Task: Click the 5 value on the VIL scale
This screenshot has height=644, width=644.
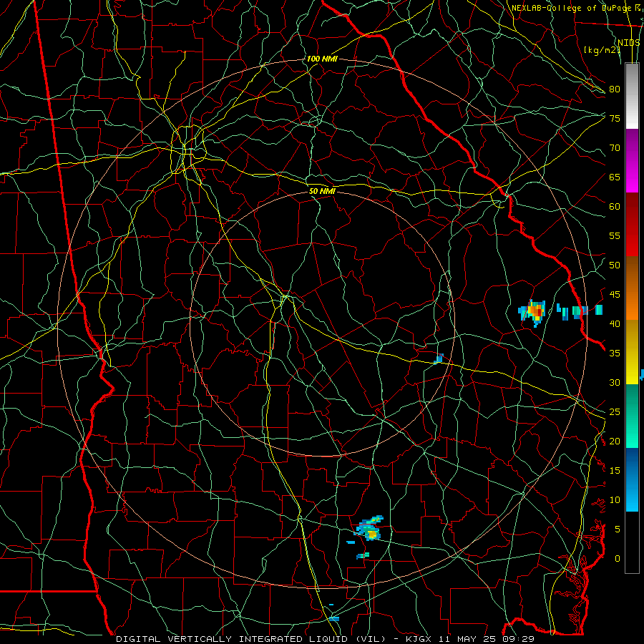Action: 618,530
